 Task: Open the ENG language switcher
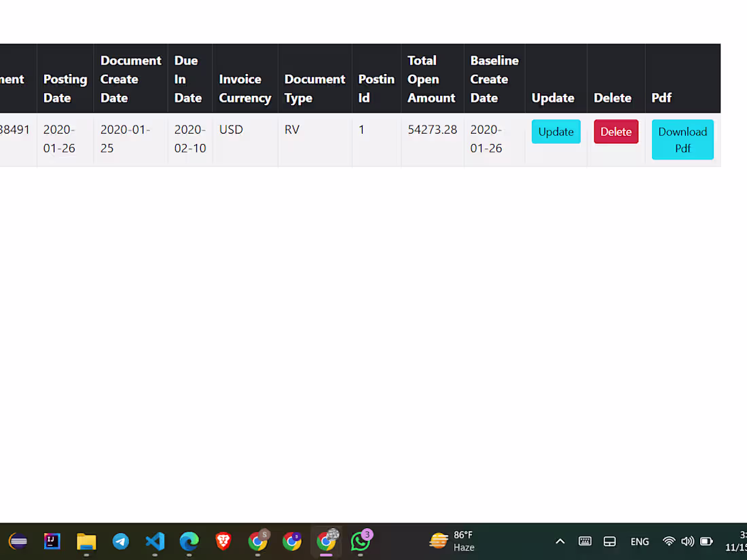[x=640, y=542]
